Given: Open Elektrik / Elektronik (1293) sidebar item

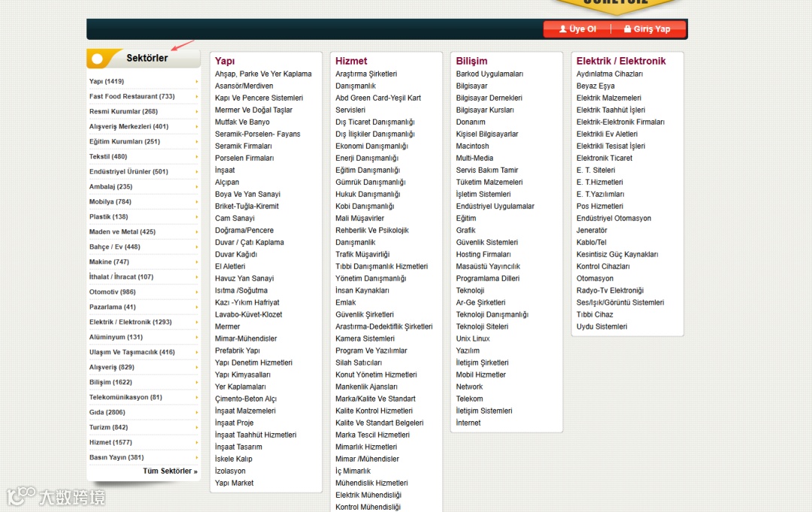Looking at the screenshot, I should [131, 322].
